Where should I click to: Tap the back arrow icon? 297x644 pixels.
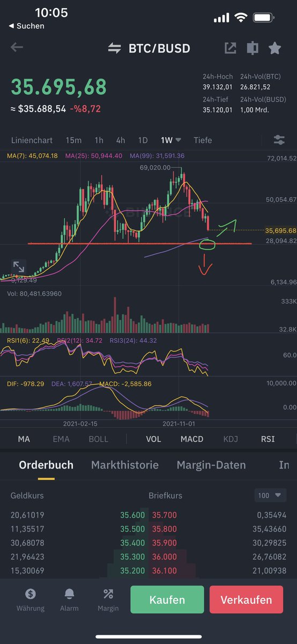(x=17, y=47)
